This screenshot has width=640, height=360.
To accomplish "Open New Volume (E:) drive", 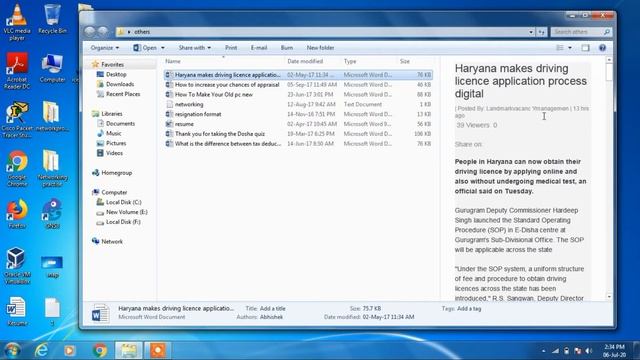I will [127, 212].
